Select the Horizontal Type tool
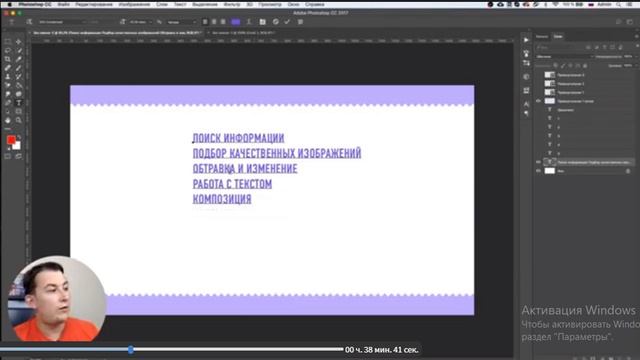Screen dimensions: 640x360 coord(19,103)
